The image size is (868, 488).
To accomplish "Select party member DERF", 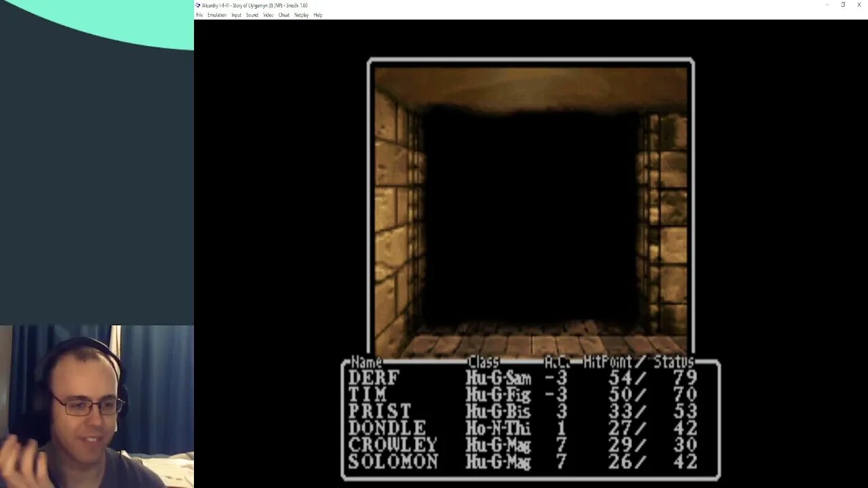I will (x=374, y=378).
